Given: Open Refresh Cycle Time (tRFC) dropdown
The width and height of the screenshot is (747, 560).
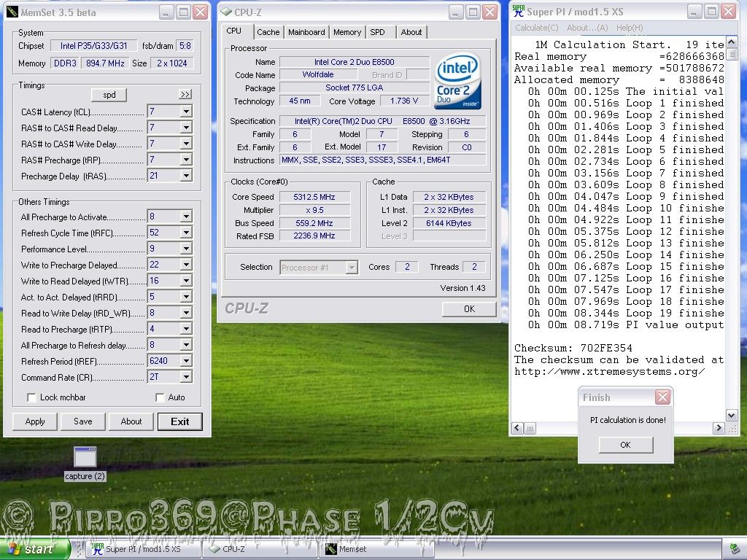Looking at the screenshot, I should pos(186,233).
